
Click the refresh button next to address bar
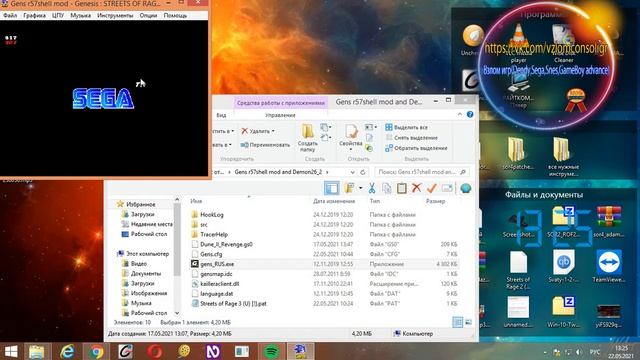pyautogui.click(x=362, y=172)
